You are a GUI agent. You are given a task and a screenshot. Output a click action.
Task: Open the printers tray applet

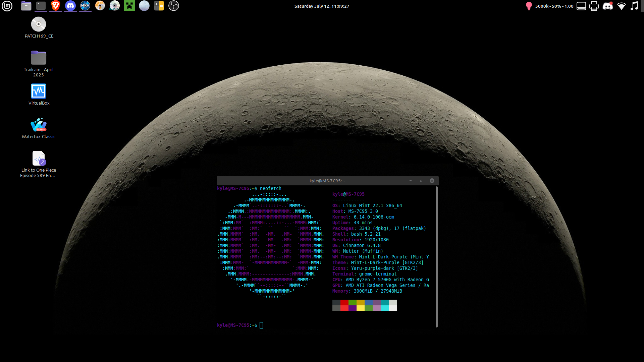(594, 6)
